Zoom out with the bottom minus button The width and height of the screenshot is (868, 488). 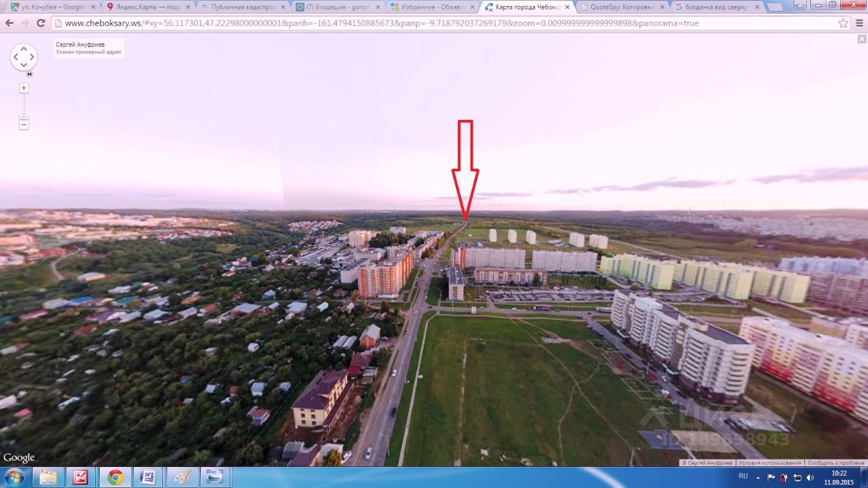pyautogui.click(x=24, y=125)
